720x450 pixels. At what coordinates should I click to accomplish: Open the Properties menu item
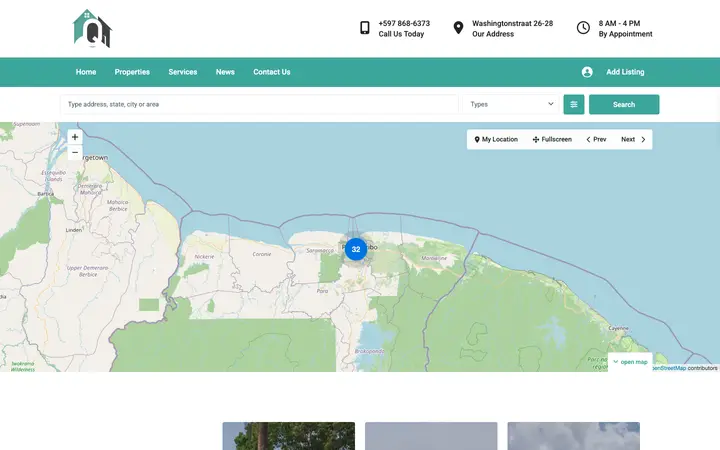(132, 72)
